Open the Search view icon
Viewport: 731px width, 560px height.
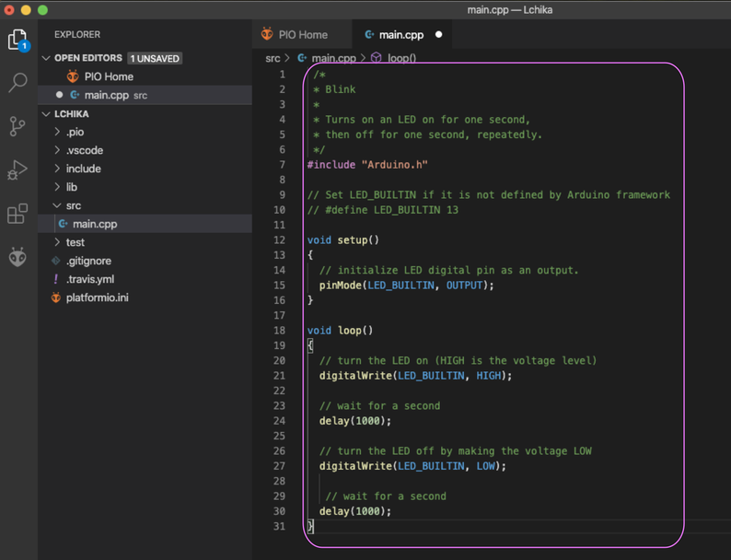point(17,83)
